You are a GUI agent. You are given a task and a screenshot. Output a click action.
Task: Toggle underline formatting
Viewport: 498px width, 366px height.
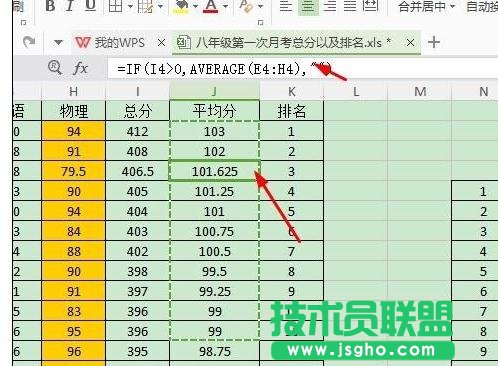[x=90, y=6]
